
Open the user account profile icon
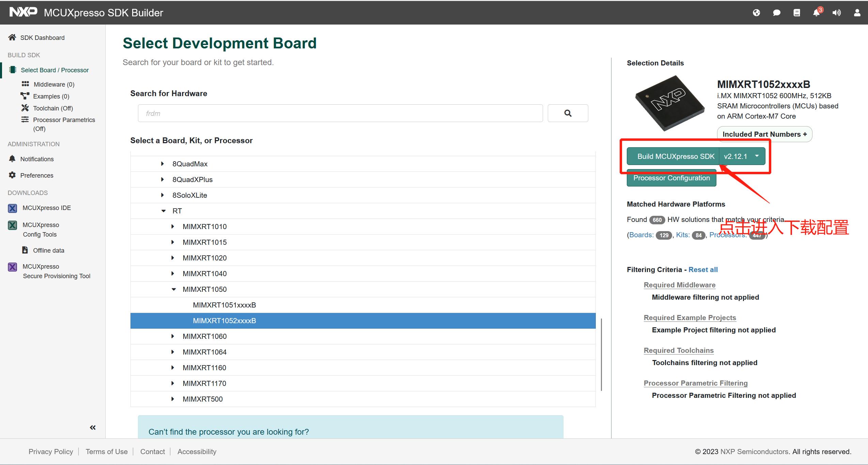click(x=857, y=13)
